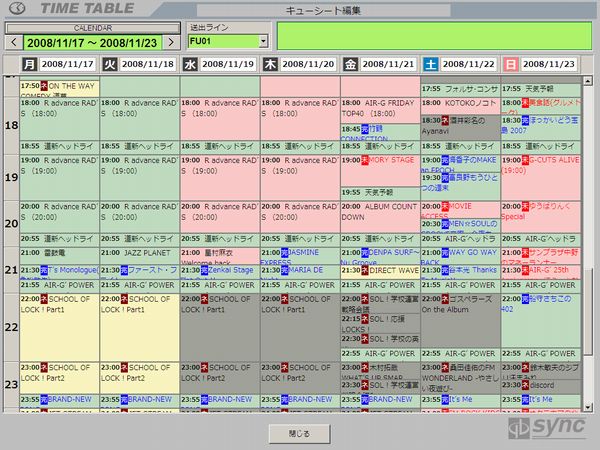Viewport: 600px width, 450px height.
Task: Click the Friday 金 day icon
Action: [350, 65]
